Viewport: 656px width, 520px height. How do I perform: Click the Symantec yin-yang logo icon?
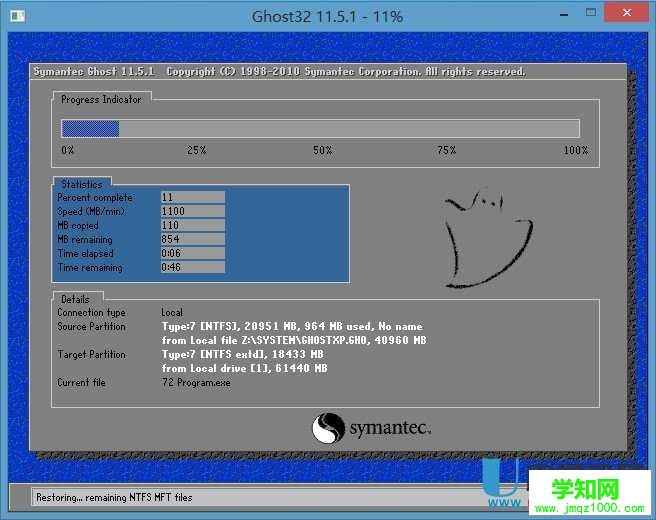coord(328,428)
